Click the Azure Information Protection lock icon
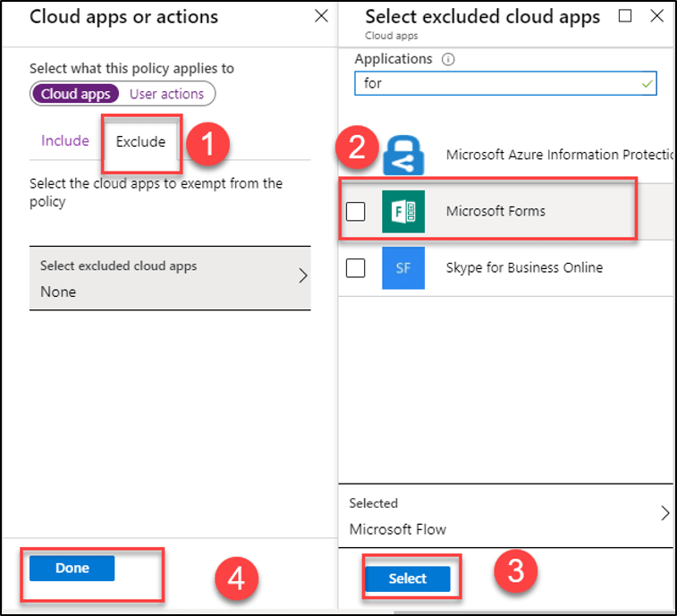 (x=402, y=155)
